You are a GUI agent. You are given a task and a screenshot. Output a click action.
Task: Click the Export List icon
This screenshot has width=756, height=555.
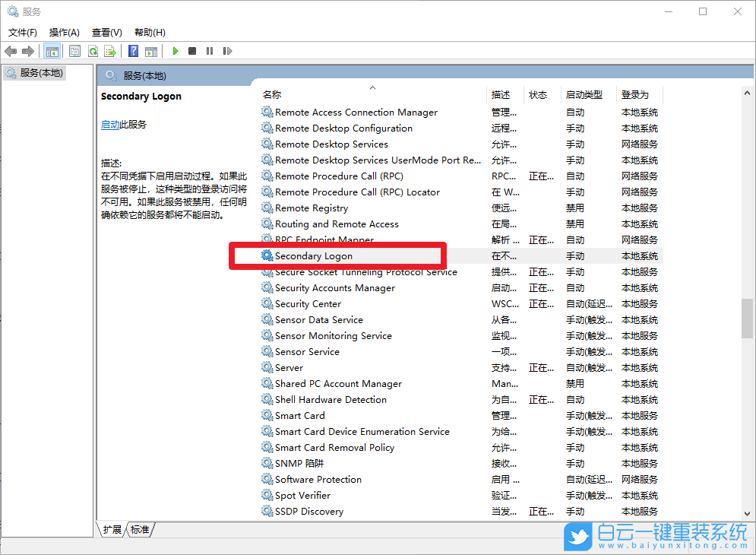pos(111,51)
